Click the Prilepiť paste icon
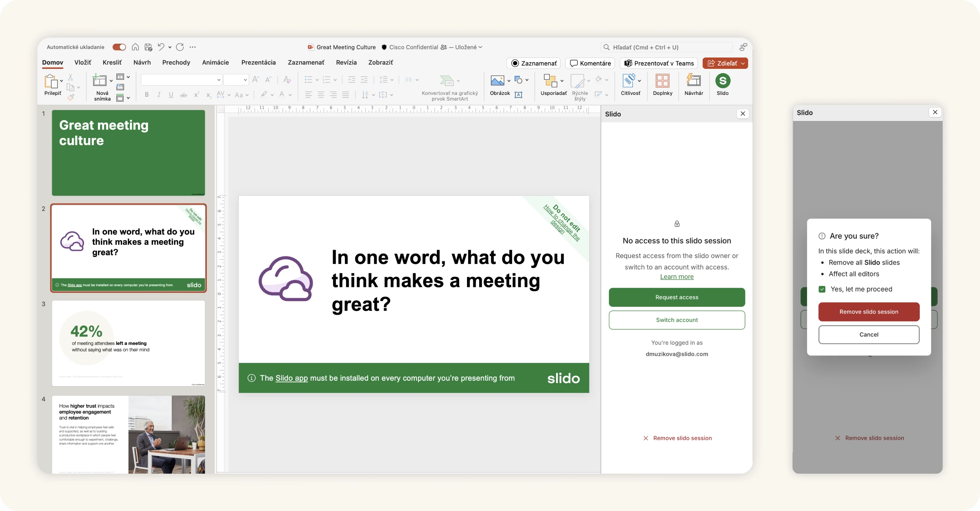Viewport: 980px width, 511px height. 51,81
